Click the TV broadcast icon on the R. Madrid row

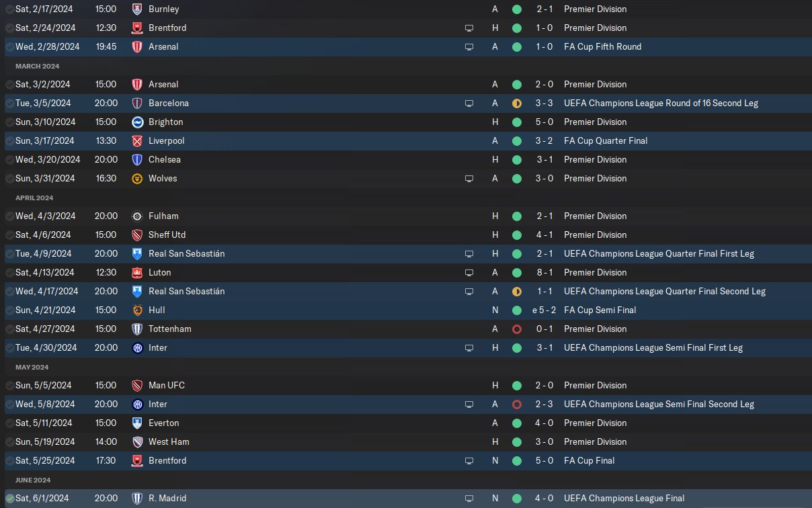(469, 499)
